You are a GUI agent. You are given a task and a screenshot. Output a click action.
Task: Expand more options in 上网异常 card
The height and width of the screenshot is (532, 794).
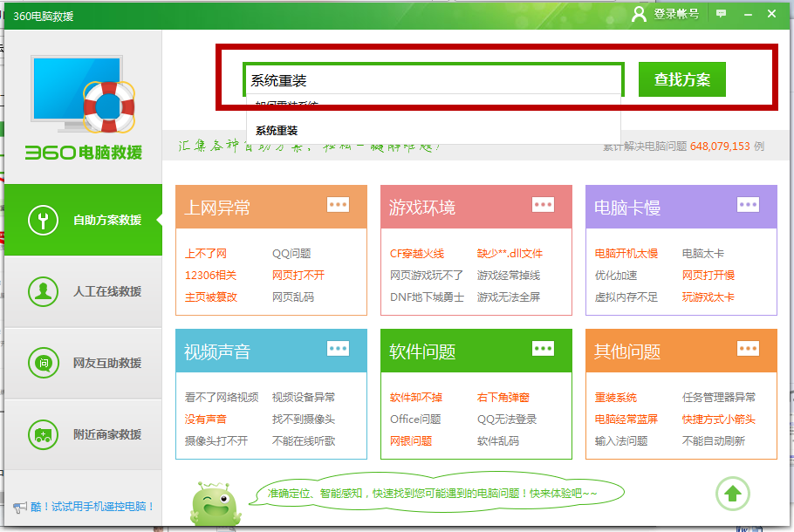tap(339, 205)
